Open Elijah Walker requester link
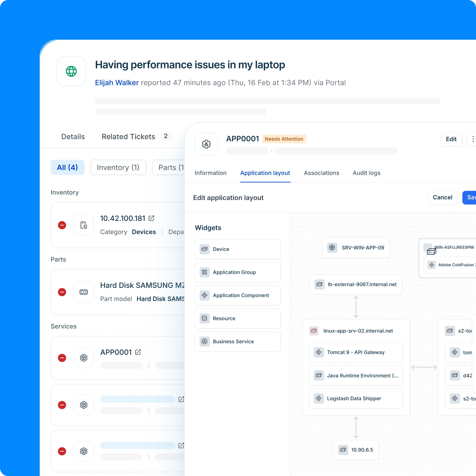This screenshot has width=476, height=476. pyautogui.click(x=117, y=83)
